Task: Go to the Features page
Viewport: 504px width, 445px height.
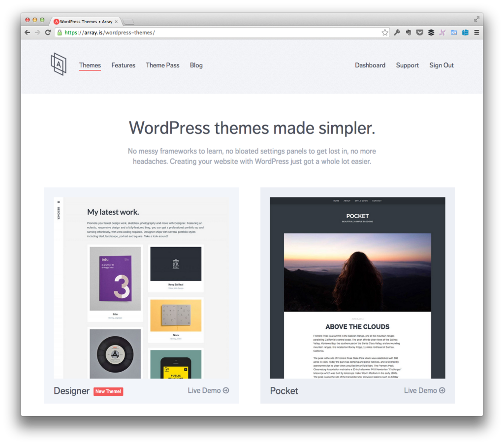Action: 124,65
